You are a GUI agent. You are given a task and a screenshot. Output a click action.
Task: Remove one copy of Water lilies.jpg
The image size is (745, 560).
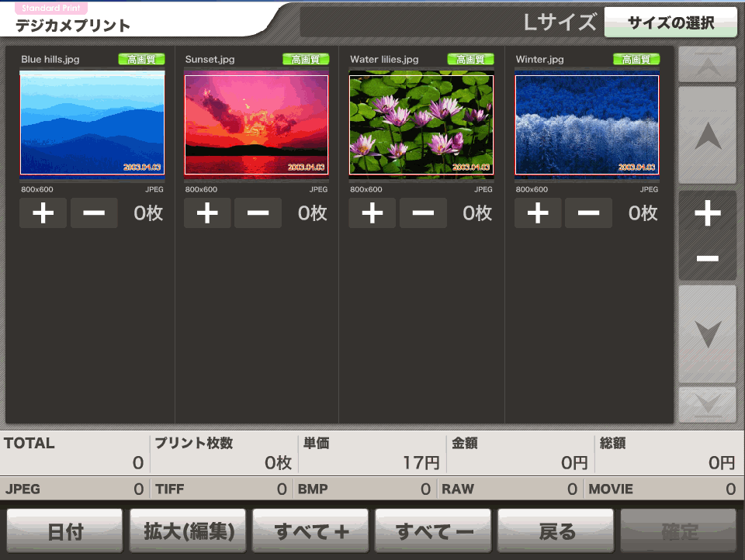click(x=423, y=213)
